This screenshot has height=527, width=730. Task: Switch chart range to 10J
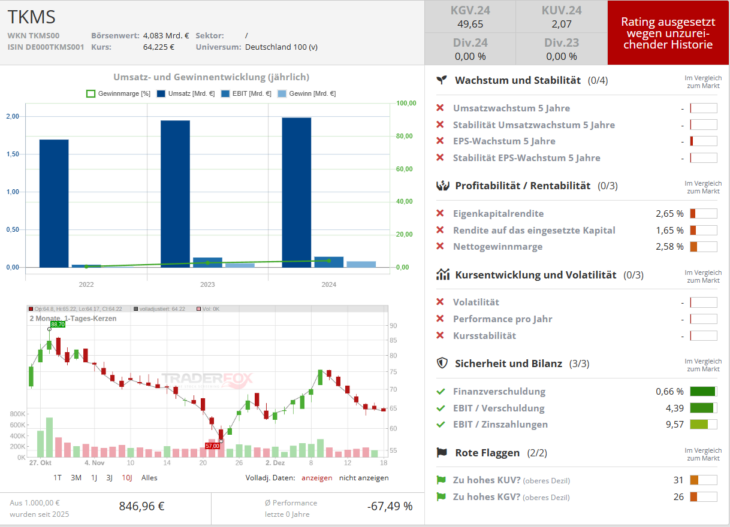pos(126,478)
